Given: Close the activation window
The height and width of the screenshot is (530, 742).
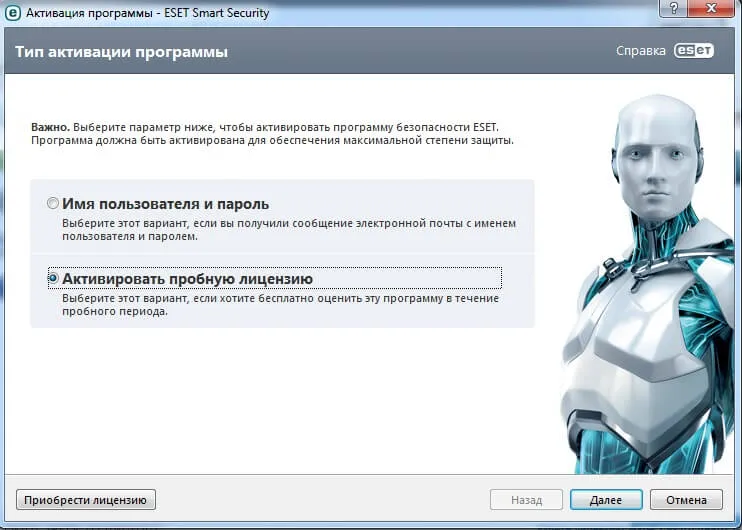Looking at the screenshot, I should point(711,8).
